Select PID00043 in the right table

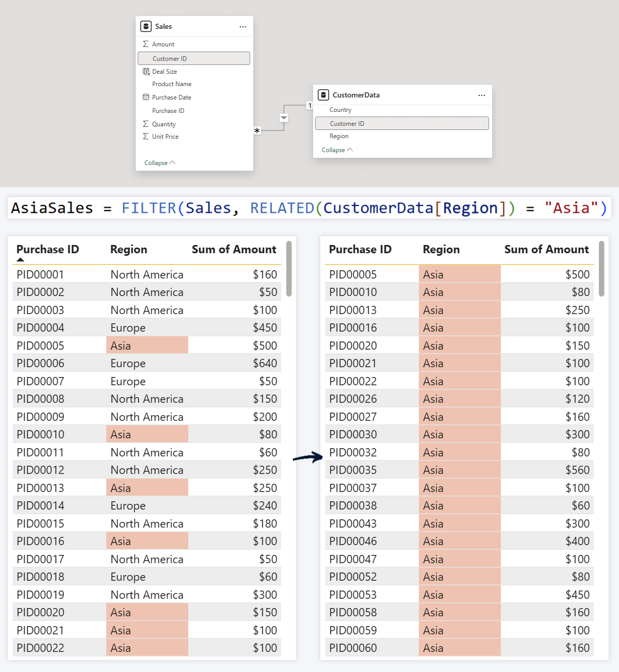353,523
